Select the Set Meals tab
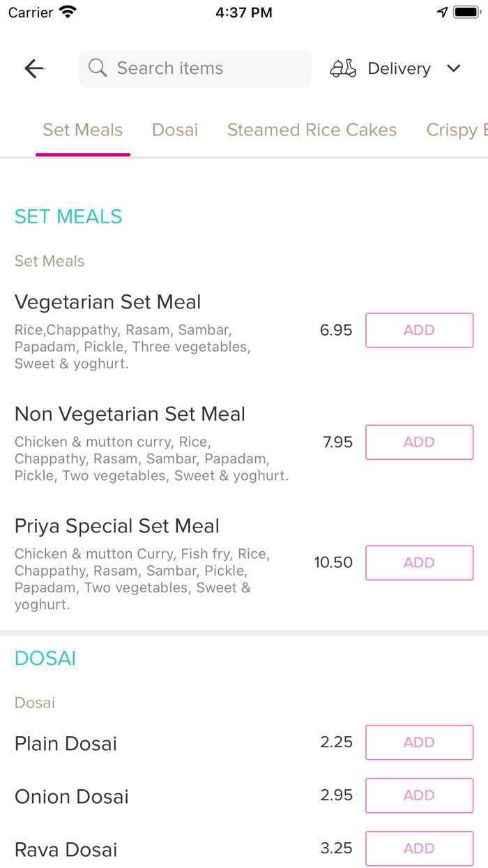The height and width of the screenshot is (868, 488). 82,130
